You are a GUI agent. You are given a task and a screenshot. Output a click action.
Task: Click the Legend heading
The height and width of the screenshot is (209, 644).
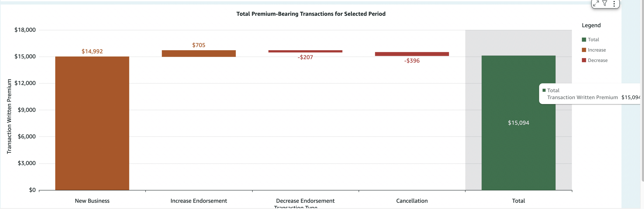click(x=591, y=25)
